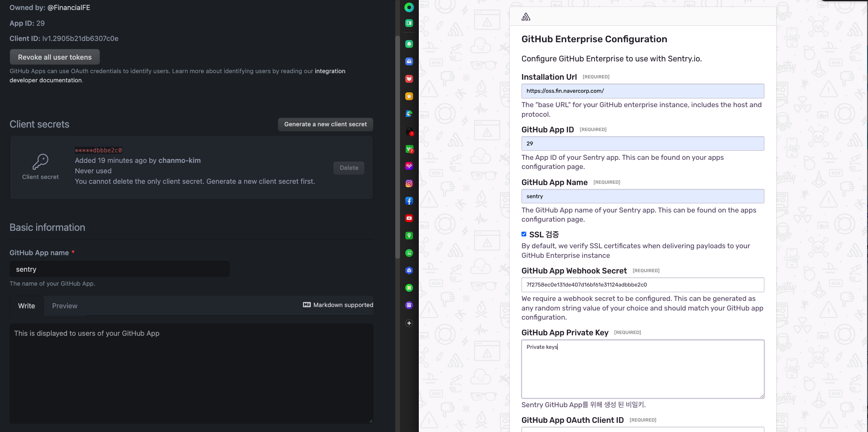The width and height of the screenshot is (868, 432).
Task: Click the Sentry logo in the configuration panel
Action: pos(526,16)
